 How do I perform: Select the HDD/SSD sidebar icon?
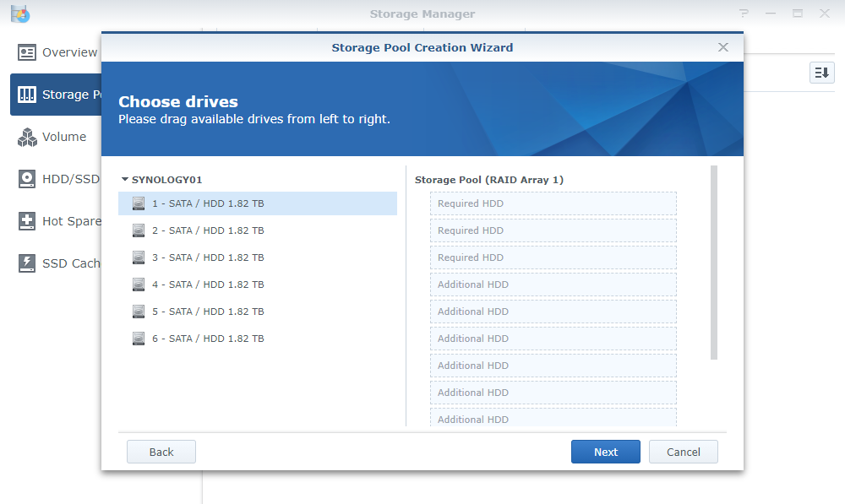(x=27, y=179)
